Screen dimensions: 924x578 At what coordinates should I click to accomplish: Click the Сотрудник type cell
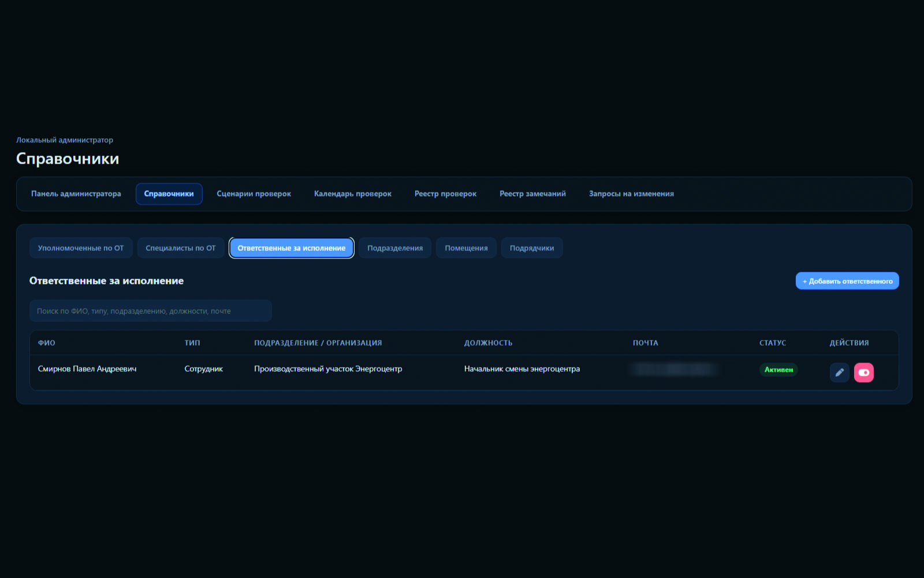pyautogui.click(x=204, y=369)
